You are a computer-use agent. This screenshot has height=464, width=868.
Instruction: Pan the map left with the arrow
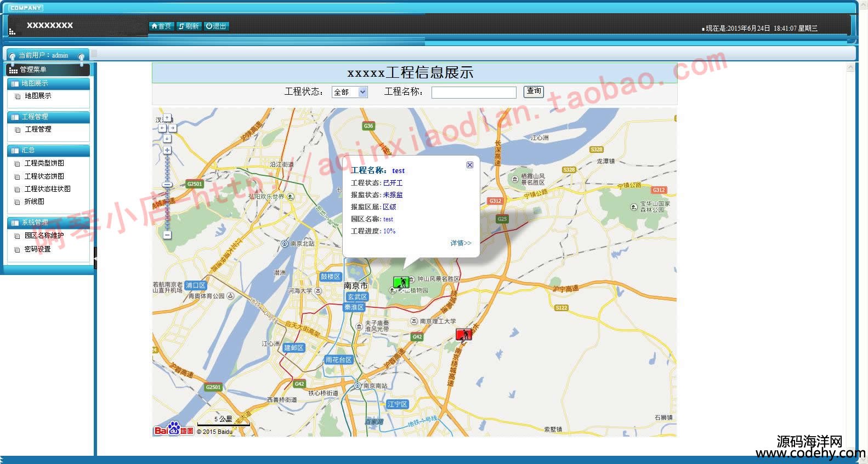tap(162, 128)
